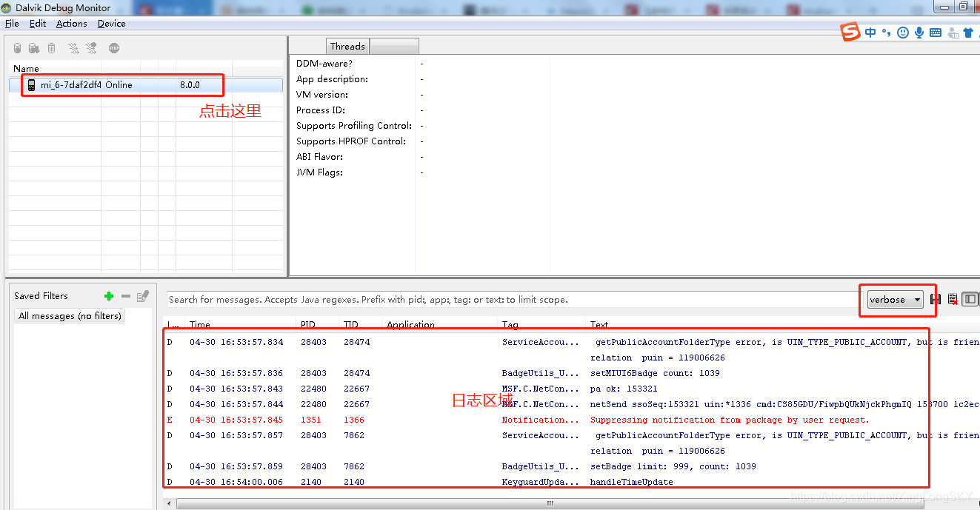
Task: Toggle punctuation mode on the Sogou toolbar
Action: tap(886, 33)
